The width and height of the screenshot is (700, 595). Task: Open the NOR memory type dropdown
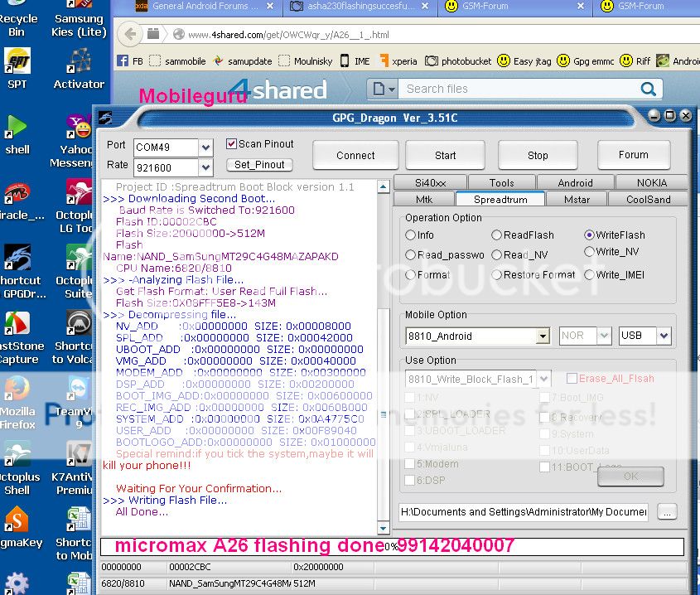click(x=604, y=336)
